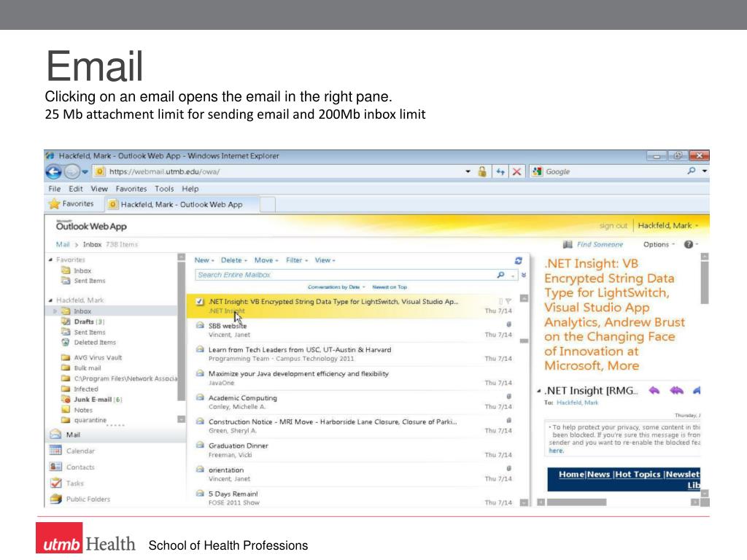The image size is (747, 560).
Task: Open Conversations by Date sort dropdown
Action: tap(336, 287)
